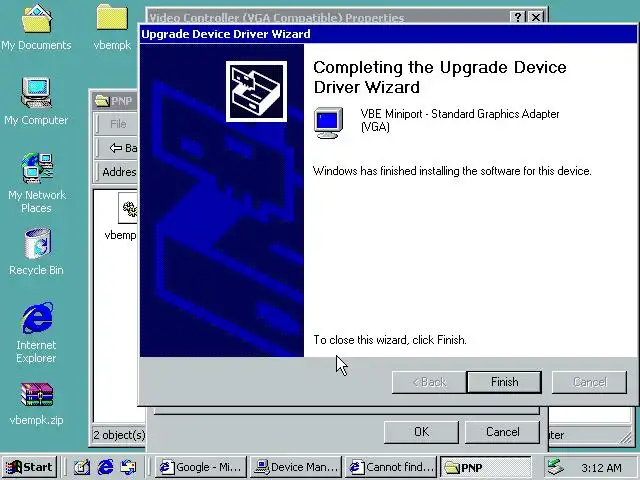Switch to Device Manager taskbar button
The width and height of the screenshot is (640, 480).
(297, 467)
